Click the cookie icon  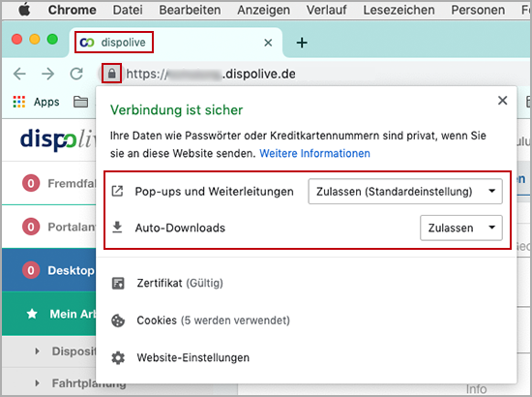click(118, 321)
